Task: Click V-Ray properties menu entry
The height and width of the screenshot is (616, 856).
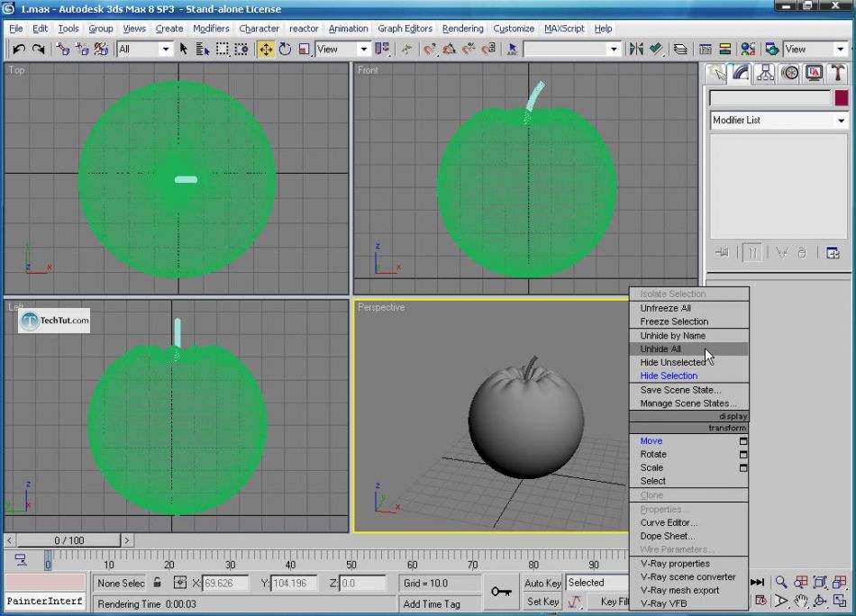Action: [689, 564]
